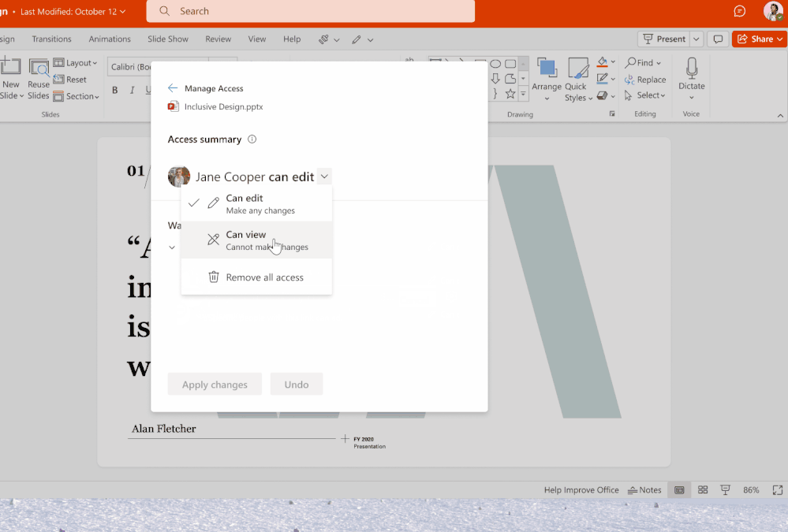Toggle bold formatting in the ribbon
788x532 pixels.
tap(114, 91)
